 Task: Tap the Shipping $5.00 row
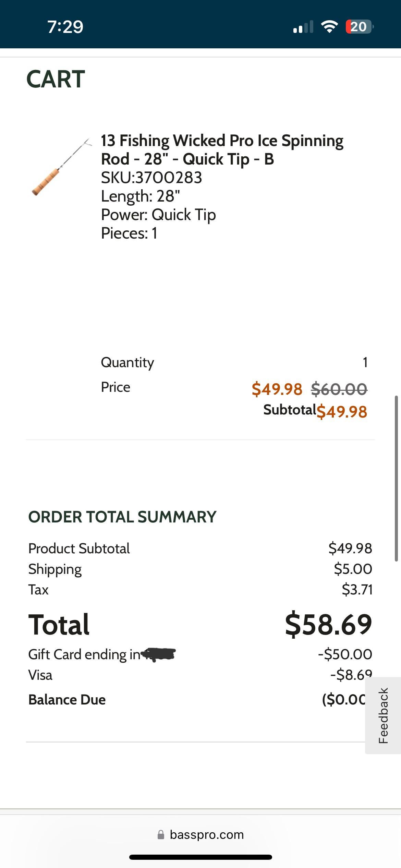coord(55,569)
